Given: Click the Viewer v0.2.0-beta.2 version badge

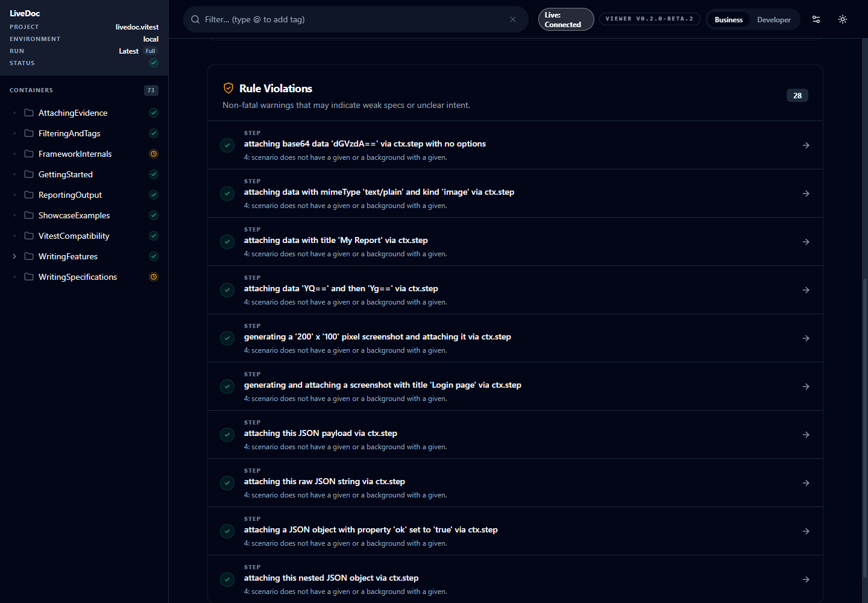Looking at the screenshot, I should [x=649, y=19].
